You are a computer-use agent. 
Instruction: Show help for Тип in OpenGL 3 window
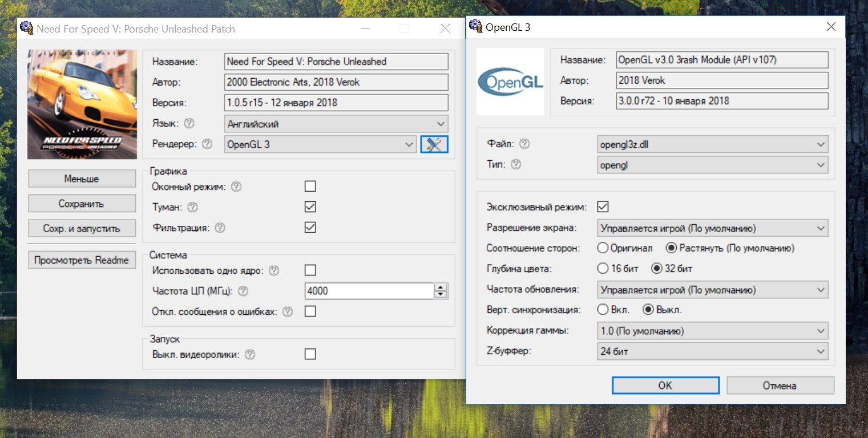(x=516, y=165)
